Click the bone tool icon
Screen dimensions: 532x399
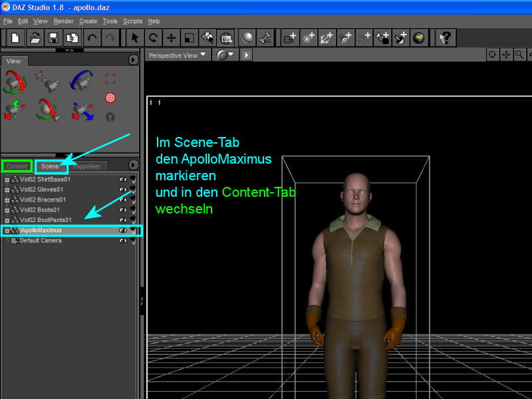coord(265,38)
